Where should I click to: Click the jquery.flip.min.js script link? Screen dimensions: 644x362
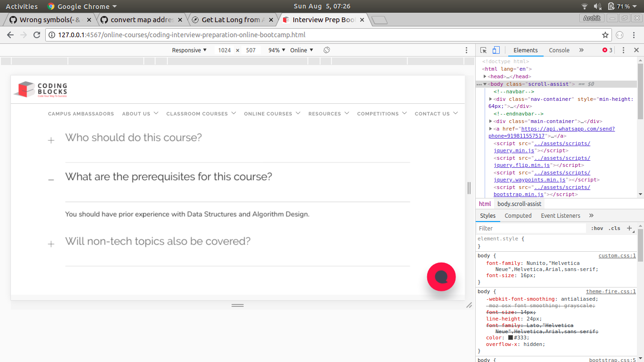[x=521, y=165]
